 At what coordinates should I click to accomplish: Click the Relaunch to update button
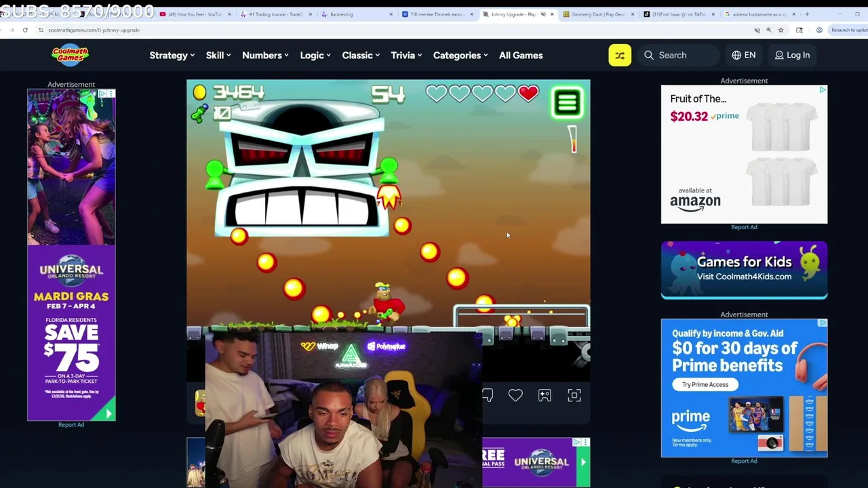[848, 30]
